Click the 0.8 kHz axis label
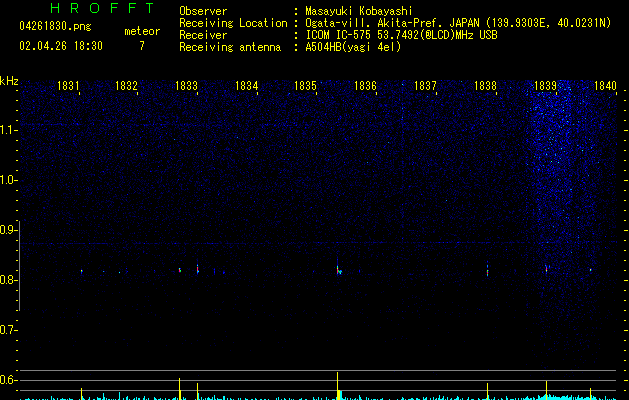 pyautogui.click(x=8, y=280)
